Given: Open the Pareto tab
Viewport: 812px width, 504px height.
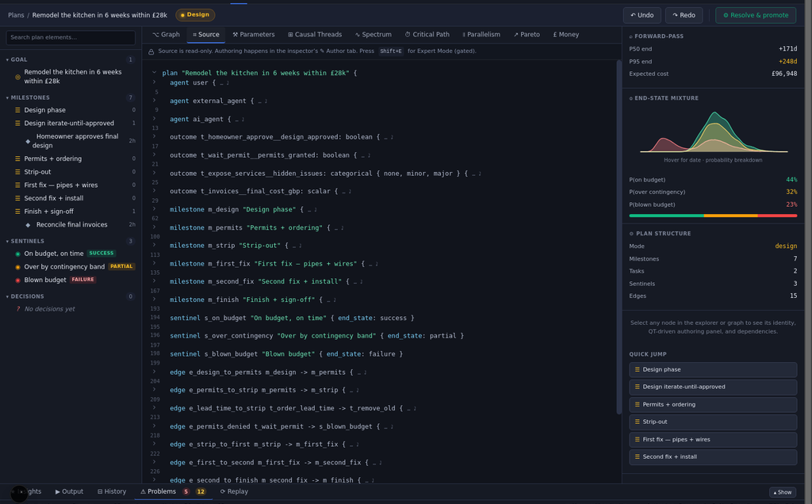Looking at the screenshot, I should pos(527,35).
